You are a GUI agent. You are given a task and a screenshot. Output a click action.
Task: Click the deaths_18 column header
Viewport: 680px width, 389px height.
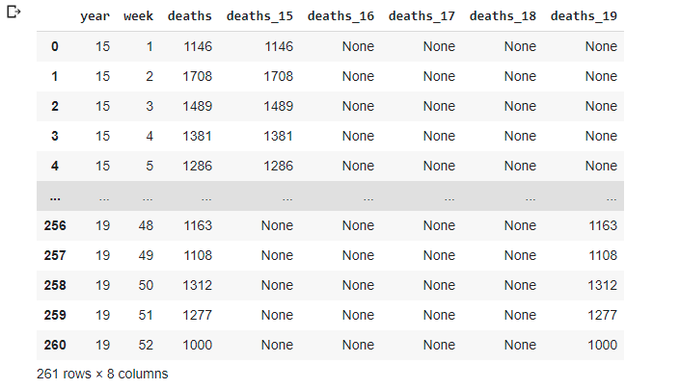click(503, 16)
